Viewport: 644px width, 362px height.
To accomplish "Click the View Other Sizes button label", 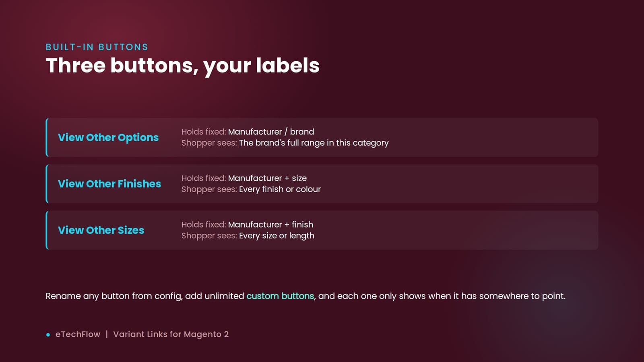I will [x=101, y=230].
